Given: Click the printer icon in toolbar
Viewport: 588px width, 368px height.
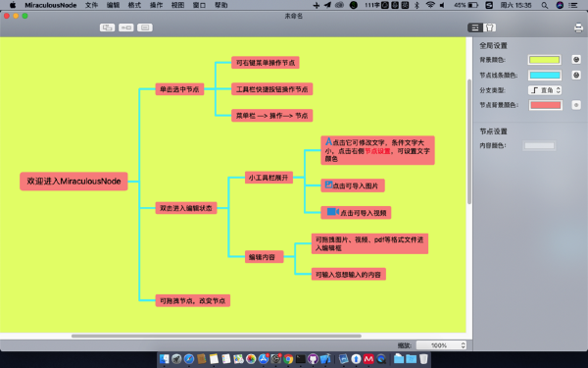Looking at the screenshot, I should (578, 27).
